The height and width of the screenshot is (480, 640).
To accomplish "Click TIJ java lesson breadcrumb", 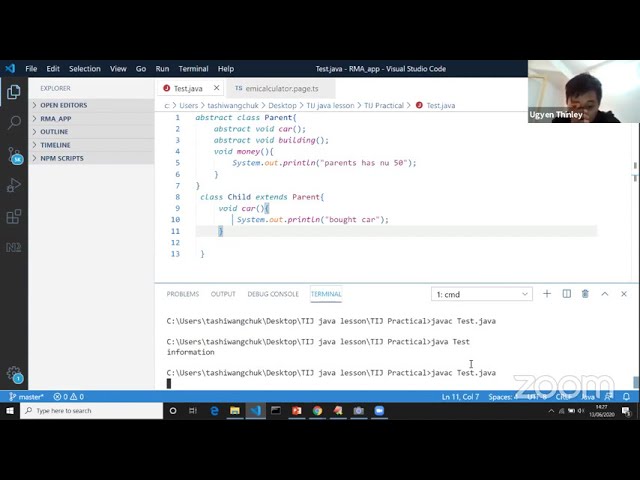I will (x=331, y=105).
